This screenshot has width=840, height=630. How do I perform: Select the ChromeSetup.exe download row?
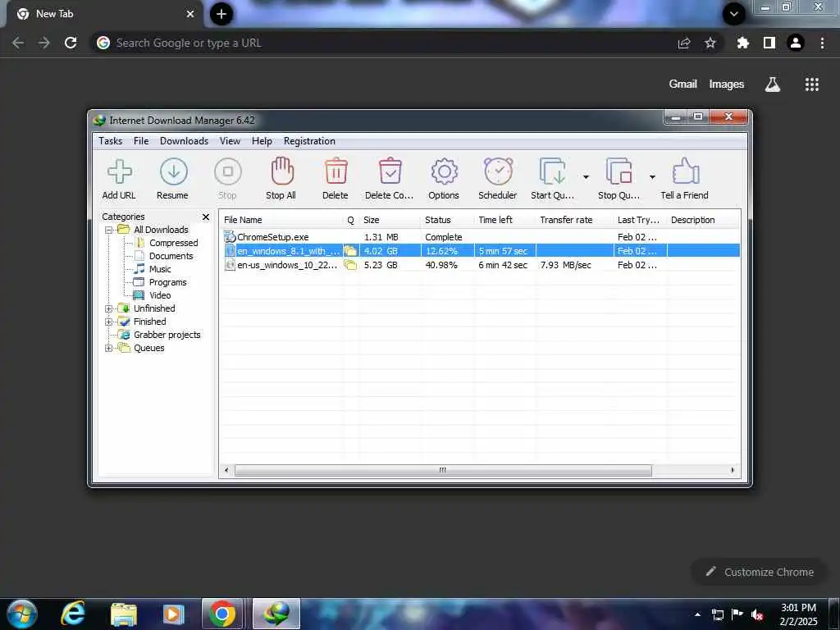(479, 237)
